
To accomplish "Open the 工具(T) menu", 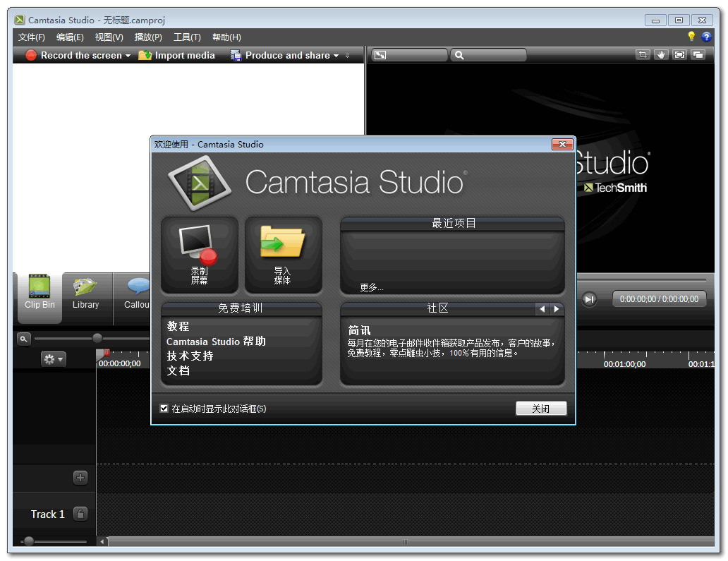I will [186, 37].
